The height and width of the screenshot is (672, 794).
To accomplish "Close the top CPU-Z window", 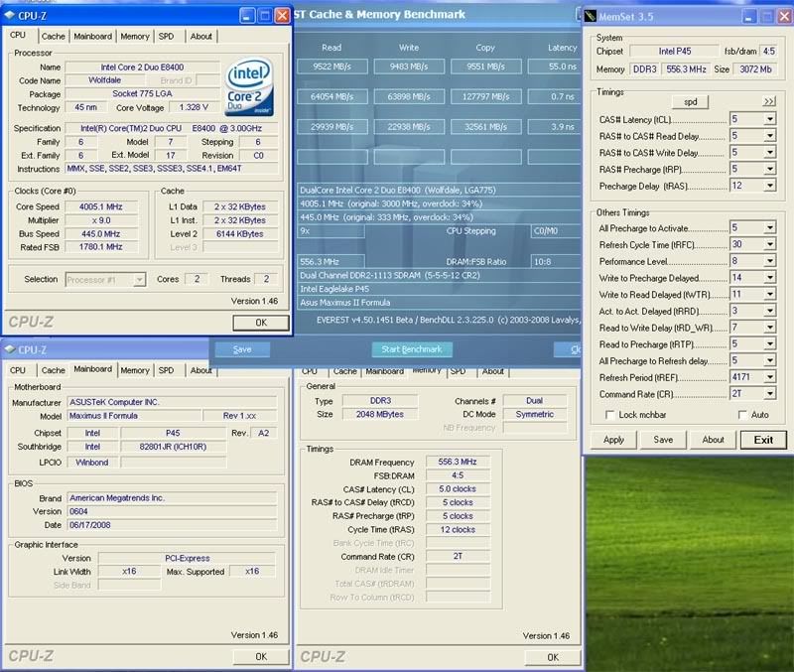I will pos(282,16).
